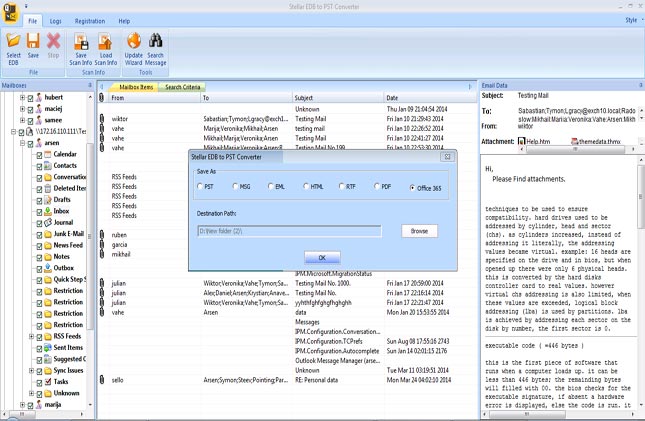Select the Contacts folder
The image size is (645, 421).
[65, 165]
